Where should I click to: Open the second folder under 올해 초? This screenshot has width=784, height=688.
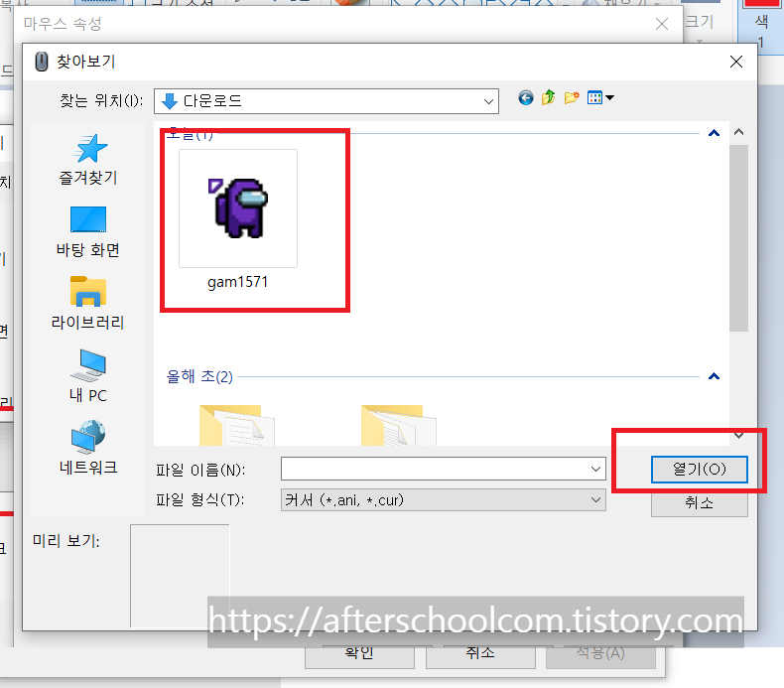[x=399, y=425]
